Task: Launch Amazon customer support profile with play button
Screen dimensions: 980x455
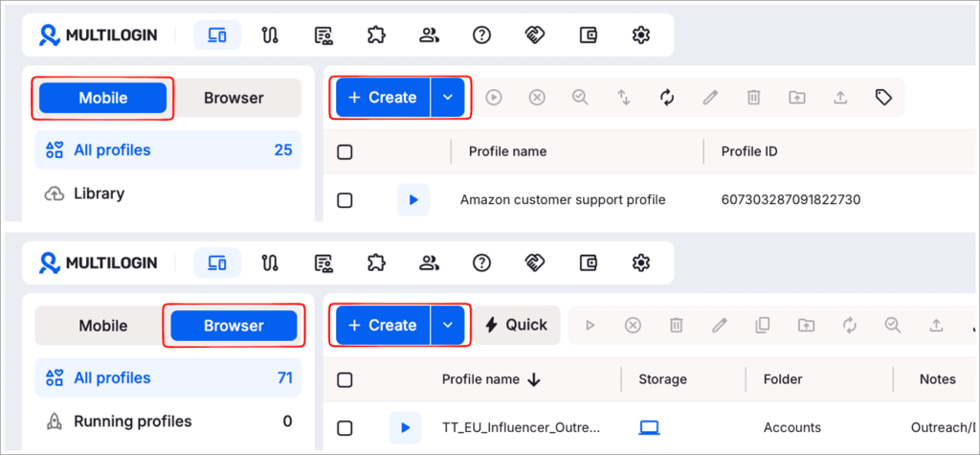Action: pos(413,200)
